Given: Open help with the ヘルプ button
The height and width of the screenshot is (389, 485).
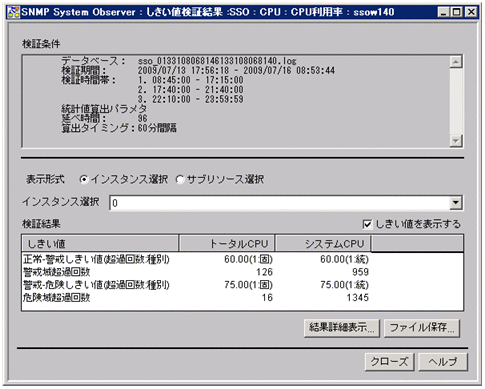Looking at the screenshot, I should [x=443, y=362].
